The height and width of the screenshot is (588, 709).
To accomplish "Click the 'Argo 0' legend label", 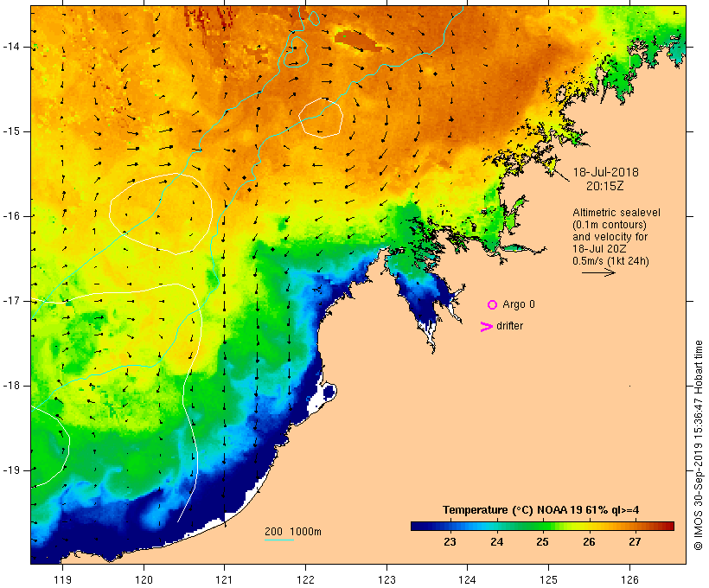I will click(519, 305).
